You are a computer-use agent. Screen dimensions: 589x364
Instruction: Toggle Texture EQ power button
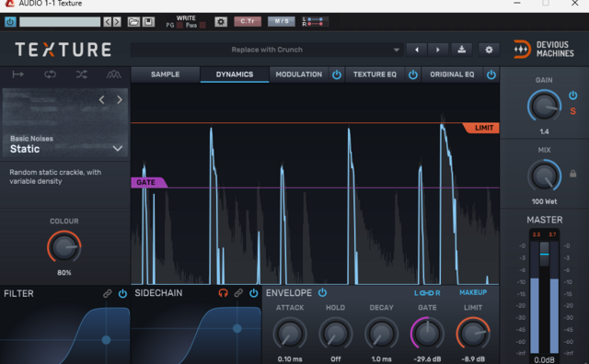coord(413,74)
